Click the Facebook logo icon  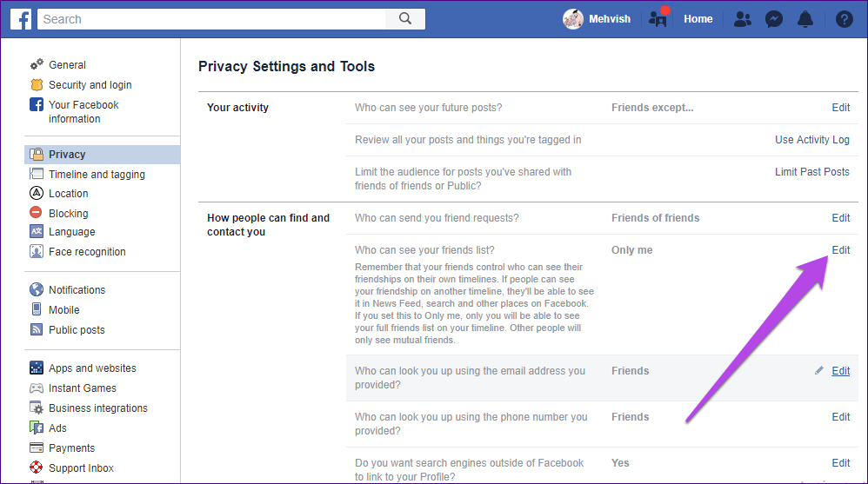point(21,19)
